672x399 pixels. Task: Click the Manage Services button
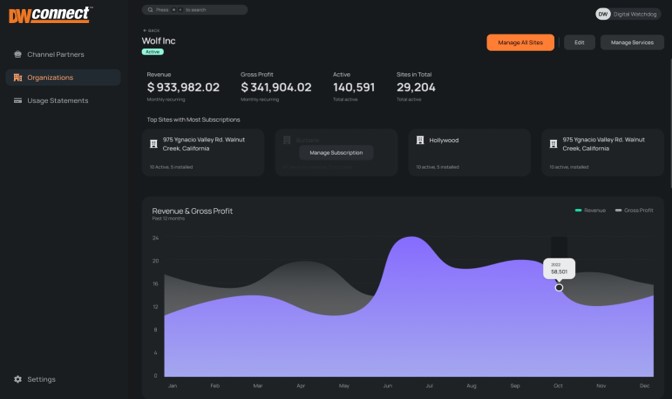click(x=632, y=42)
